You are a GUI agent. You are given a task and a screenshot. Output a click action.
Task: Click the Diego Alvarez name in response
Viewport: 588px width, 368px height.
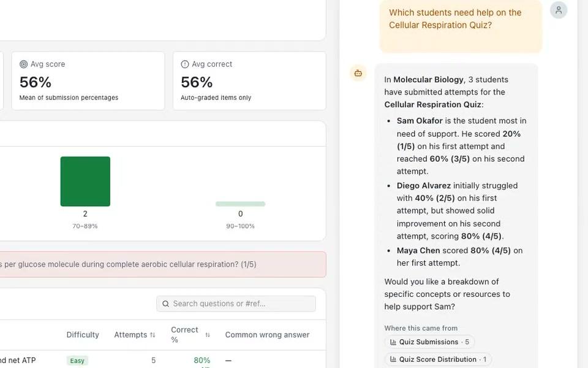coord(424,186)
